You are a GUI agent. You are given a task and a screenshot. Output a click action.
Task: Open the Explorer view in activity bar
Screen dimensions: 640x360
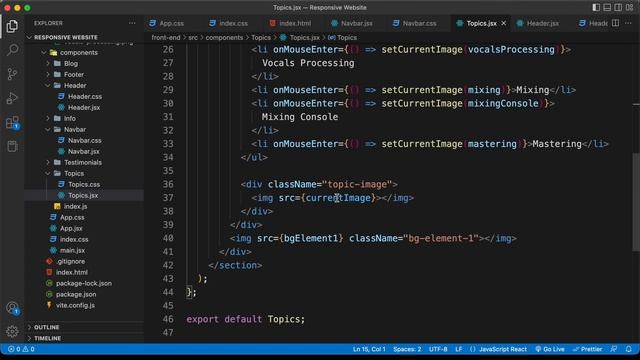click(12, 26)
